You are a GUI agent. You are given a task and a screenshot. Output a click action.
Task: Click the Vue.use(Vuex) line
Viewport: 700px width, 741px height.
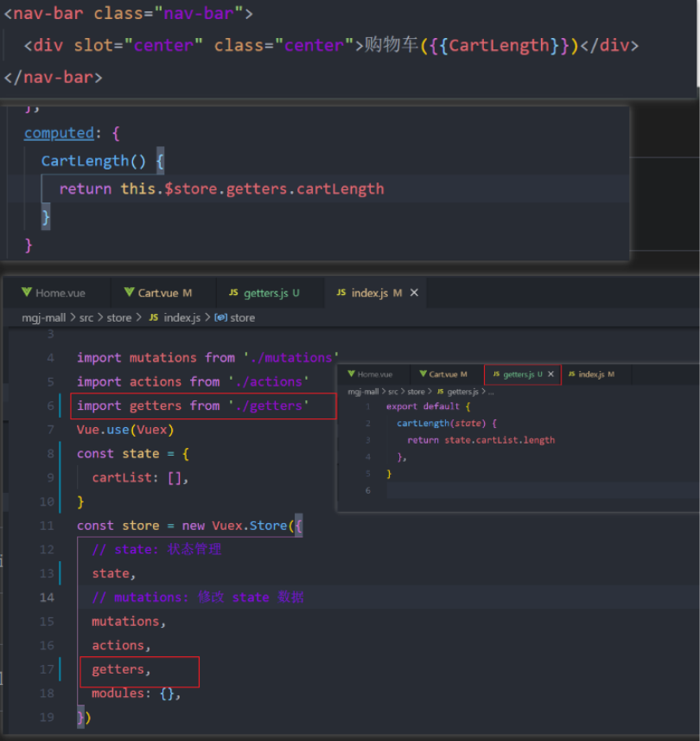pos(125,430)
